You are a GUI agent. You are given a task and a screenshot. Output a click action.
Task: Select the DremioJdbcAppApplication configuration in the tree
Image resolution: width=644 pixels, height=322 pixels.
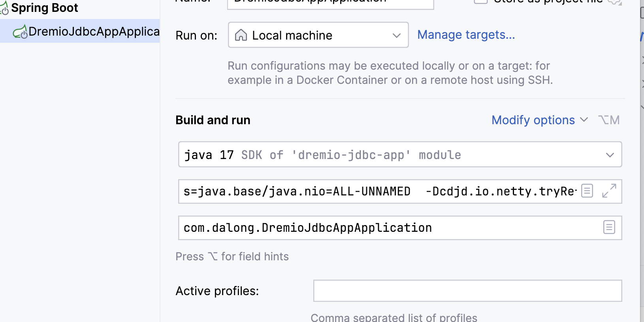pos(80,31)
